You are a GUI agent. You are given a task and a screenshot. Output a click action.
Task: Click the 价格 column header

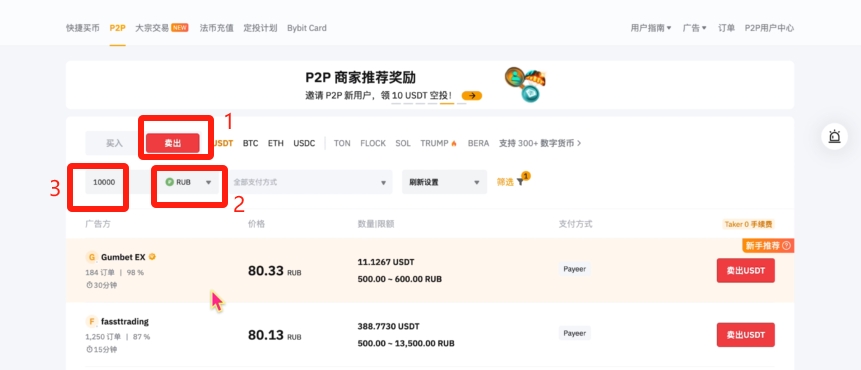[256, 224]
